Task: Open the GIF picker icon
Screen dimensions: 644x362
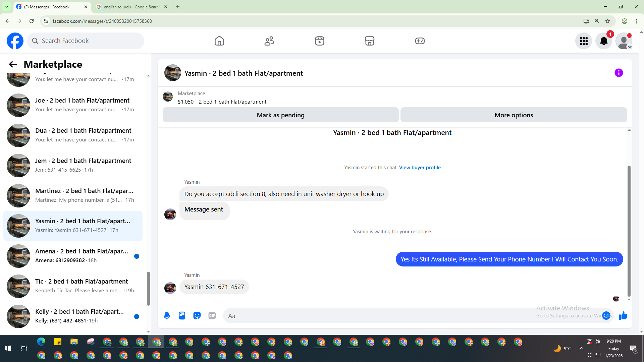Action: click(212, 316)
